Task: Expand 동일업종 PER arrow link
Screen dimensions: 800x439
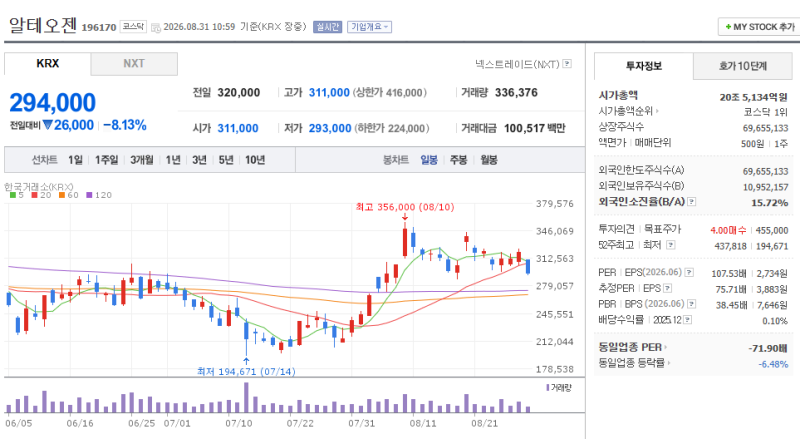Action: coord(633,348)
